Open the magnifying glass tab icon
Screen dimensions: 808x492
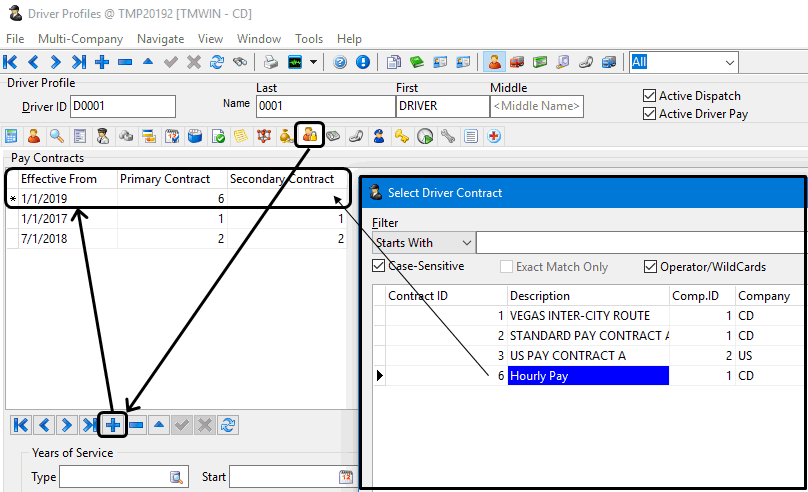[57, 136]
